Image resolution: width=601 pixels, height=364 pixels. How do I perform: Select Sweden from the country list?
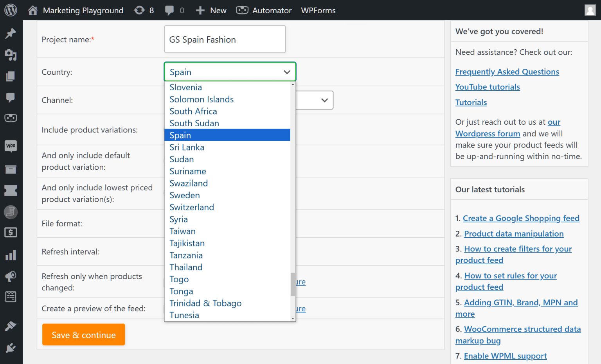[x=185, y=195]
